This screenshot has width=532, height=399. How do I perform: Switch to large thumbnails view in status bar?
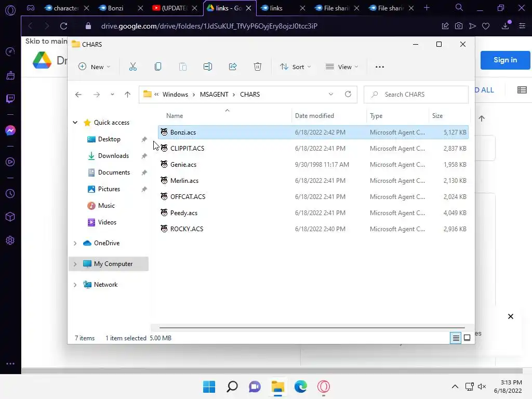click(467, 338)
